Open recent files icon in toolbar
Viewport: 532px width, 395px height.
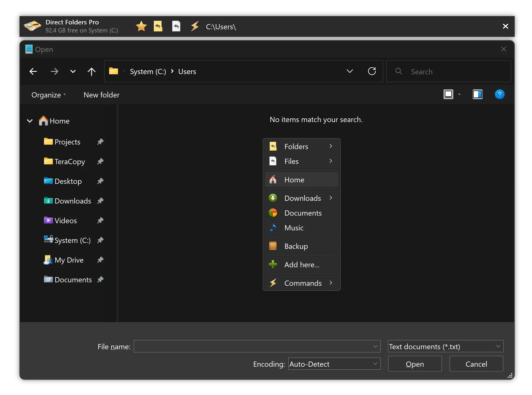pos(176,26)
